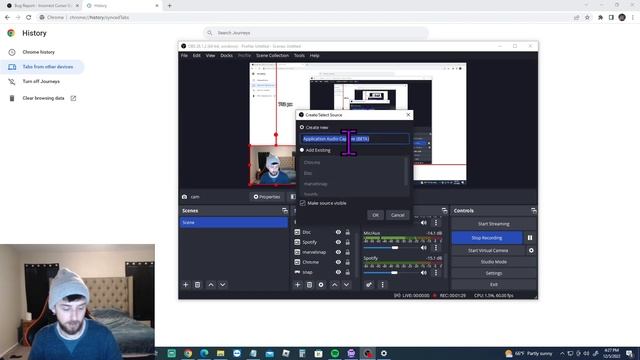The height and width of the screenshot is (360, 640).
Task: Lock the Chrome source
Action: [348, 262]
